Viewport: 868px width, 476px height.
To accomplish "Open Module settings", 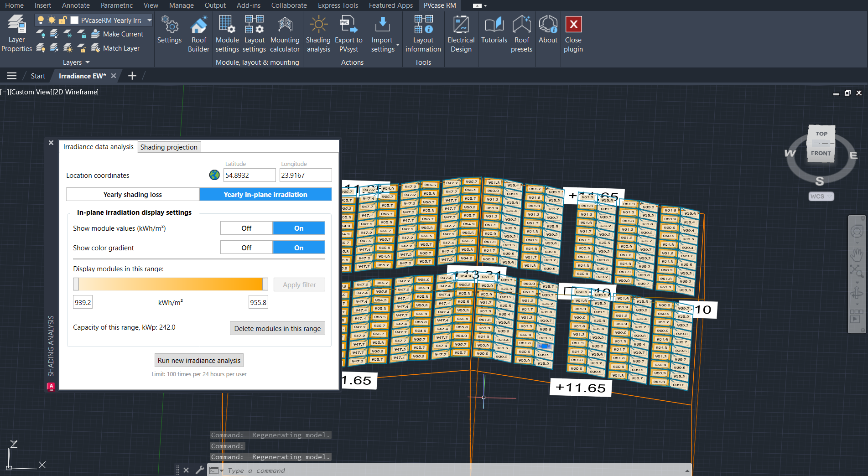I will tap(227, 33).
